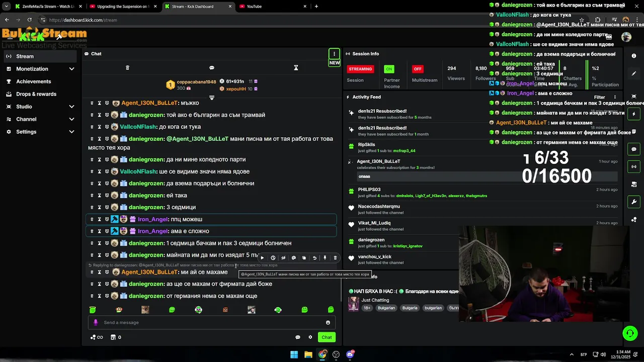
Task: Expand the Settings sidebar section
Action: (41, 132)
